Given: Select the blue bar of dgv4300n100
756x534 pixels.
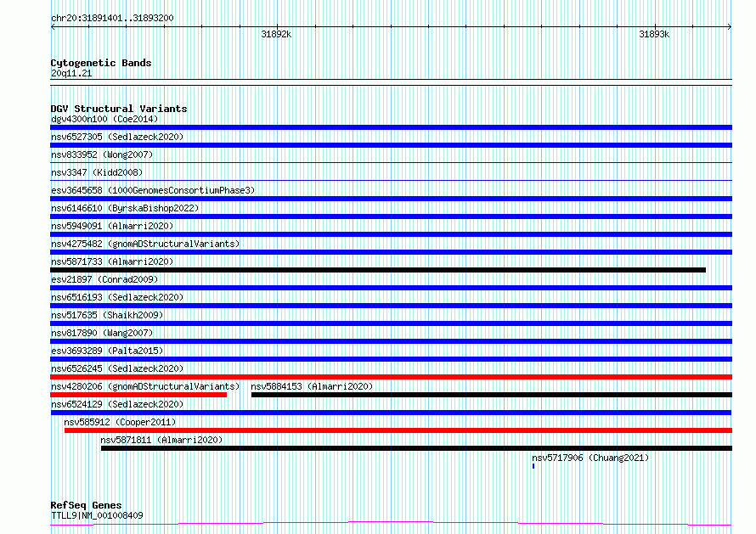Looking at the screenshot, I should coord(391,127).
